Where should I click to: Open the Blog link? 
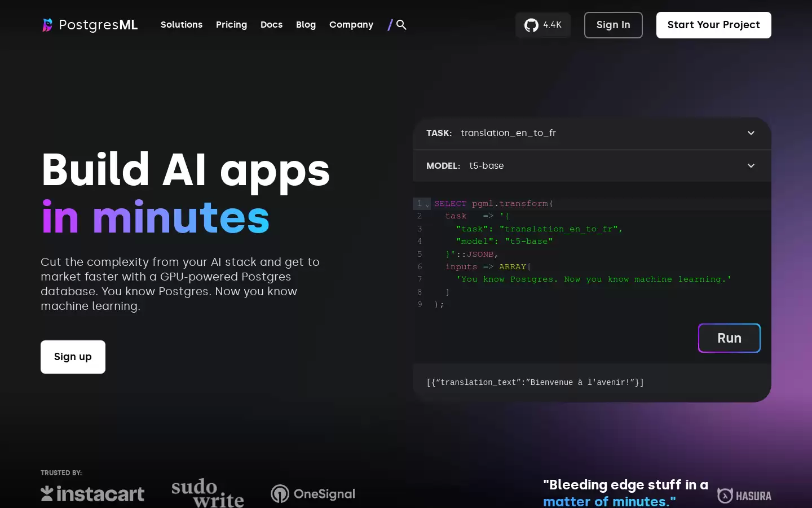(x=306, y=25)
